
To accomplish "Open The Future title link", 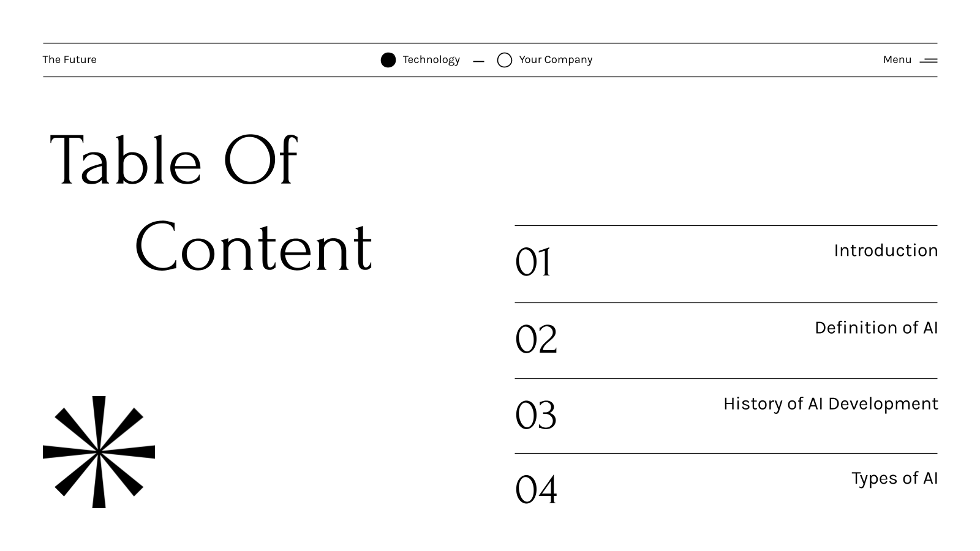I will [69, 59].
